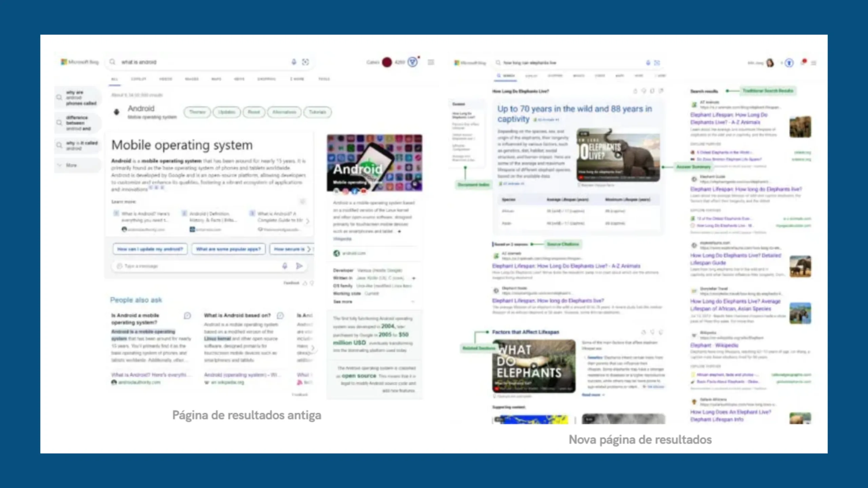Click the 'Tutorials' pill next to Android
868x488 pixels.
click(317, 112)
